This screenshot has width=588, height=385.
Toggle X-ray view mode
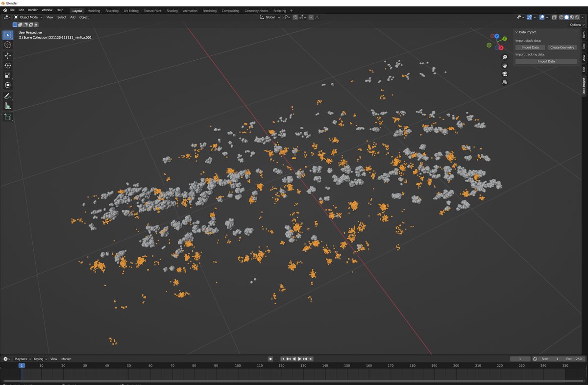tap(554, 17)
